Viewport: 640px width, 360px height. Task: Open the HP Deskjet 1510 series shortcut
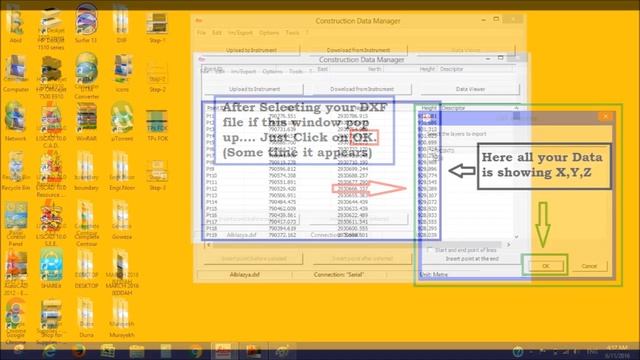(51, 28)
